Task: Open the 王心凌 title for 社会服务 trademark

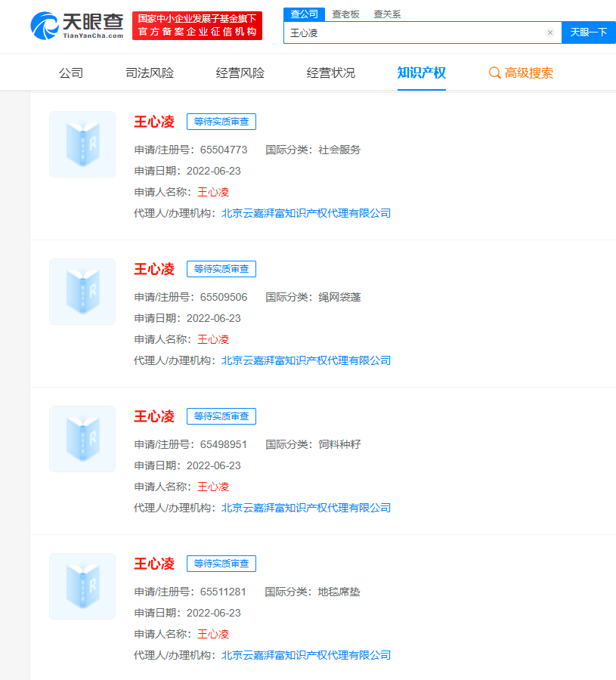Action: pos(154,122)
